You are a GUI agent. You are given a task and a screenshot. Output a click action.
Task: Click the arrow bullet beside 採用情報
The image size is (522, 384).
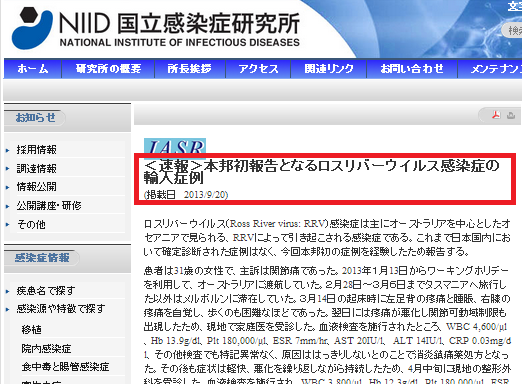pyautogui.click(x=8, y=150)
